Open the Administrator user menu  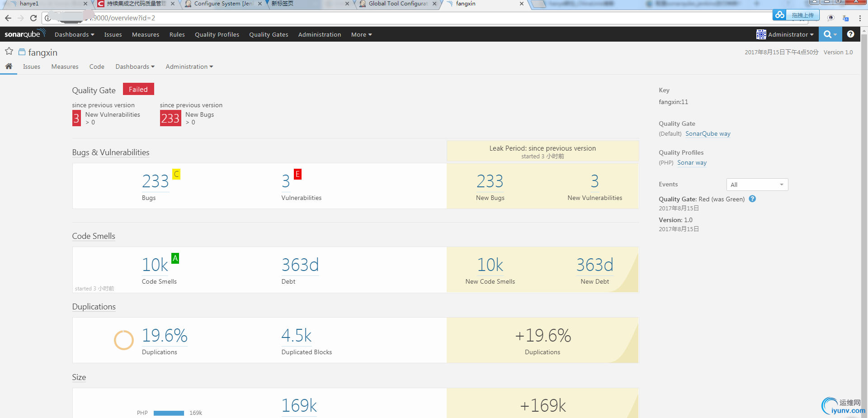(x=785, y=34)
